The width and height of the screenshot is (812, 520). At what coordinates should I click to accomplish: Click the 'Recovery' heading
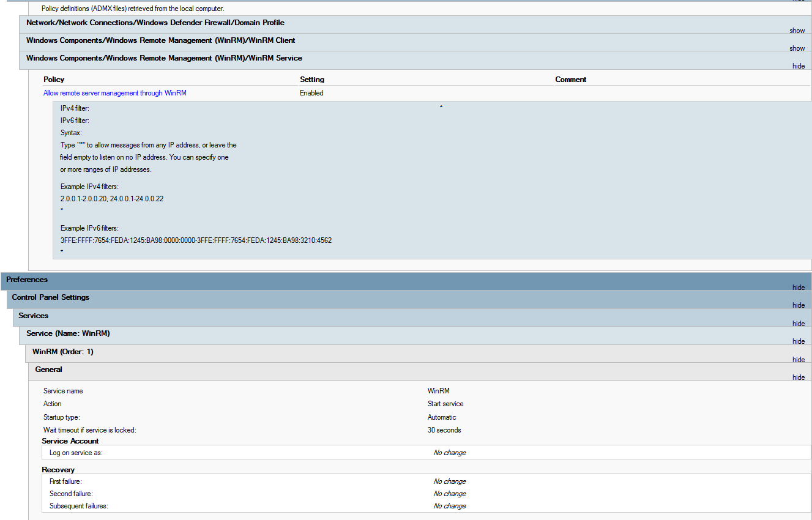tap(58, 470)
